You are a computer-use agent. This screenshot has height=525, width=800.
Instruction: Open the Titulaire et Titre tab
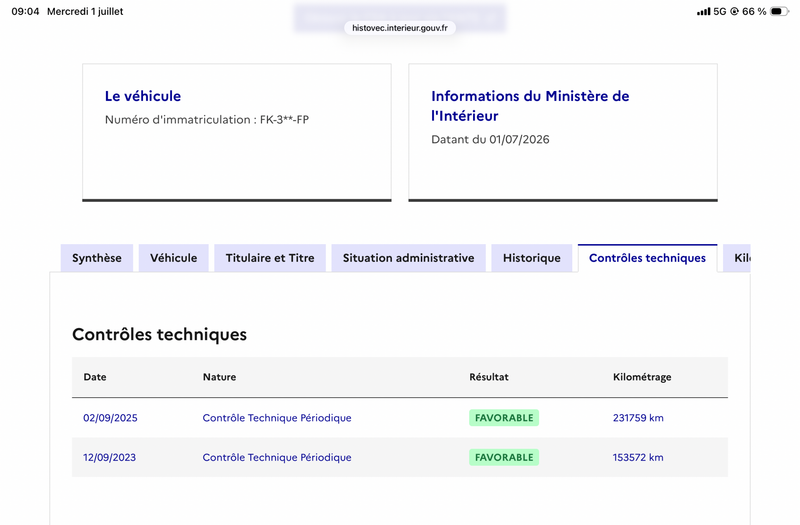pyautogui.click(x=270, y=258)
